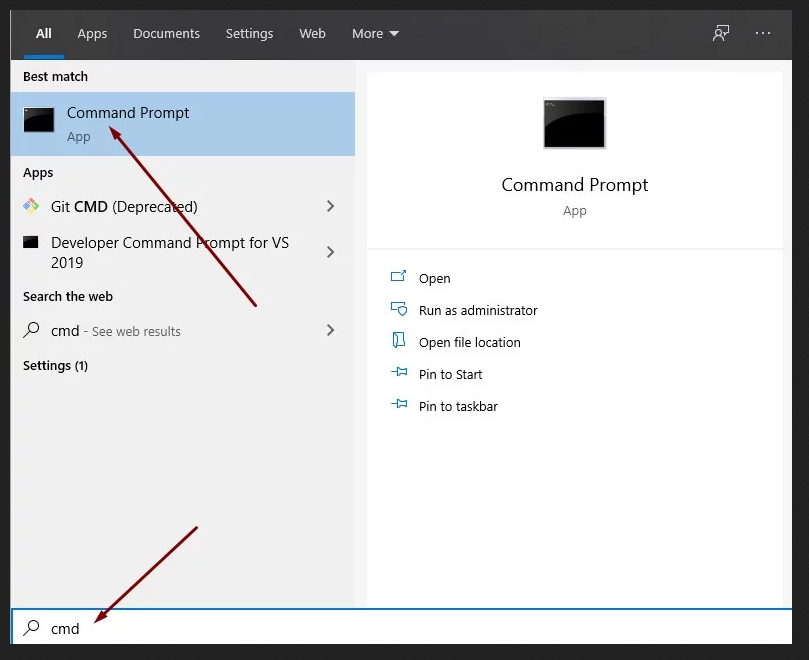The image size is (809, 660).
Task: Click the search input field with cmd
Action: coord(401,627)
